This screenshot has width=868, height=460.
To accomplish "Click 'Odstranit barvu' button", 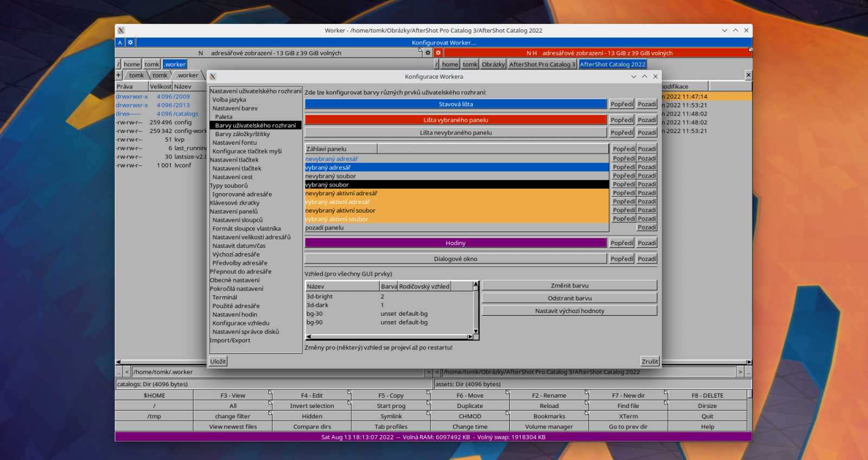I will tap(570, 298).
